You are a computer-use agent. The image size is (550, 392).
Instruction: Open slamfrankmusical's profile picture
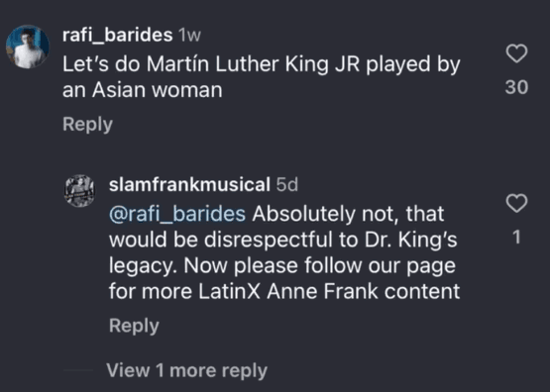tap(79, 191)
